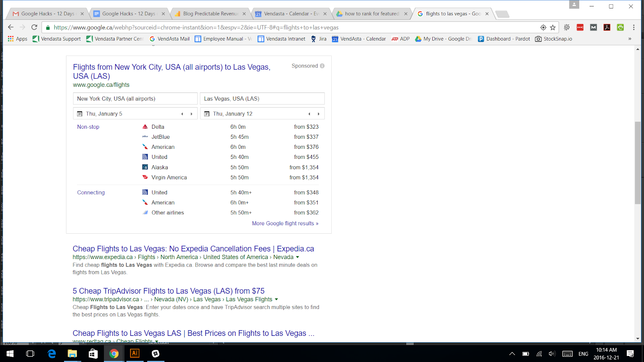This screenshot has width=644, height=362.
Task: Click Flights from New York City headline
Action: tap(171, 72)
